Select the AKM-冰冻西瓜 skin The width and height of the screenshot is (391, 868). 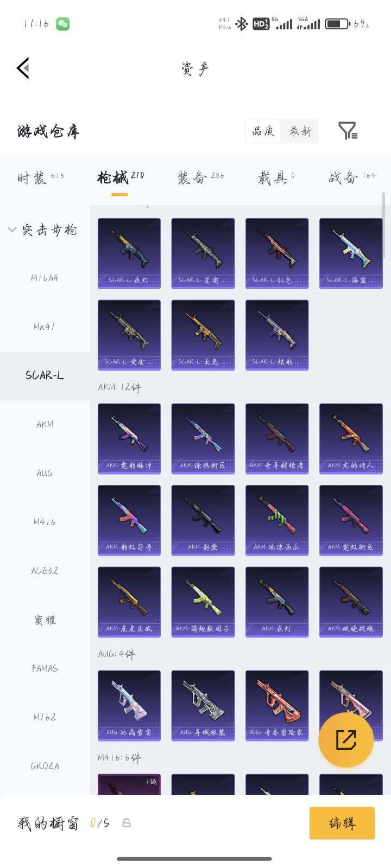[x=277, y=520]
